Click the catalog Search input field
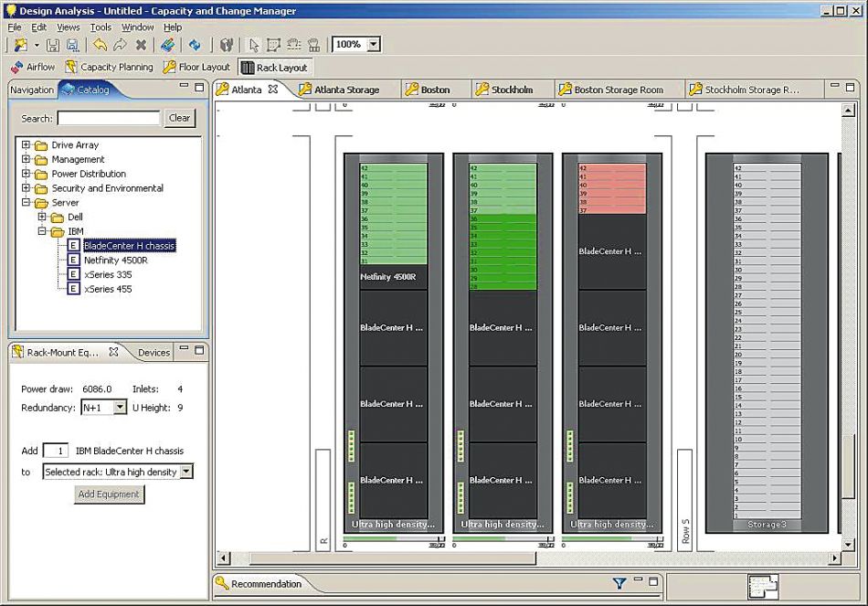The height and width of the screenshot is (606, 868). [108, 118]
